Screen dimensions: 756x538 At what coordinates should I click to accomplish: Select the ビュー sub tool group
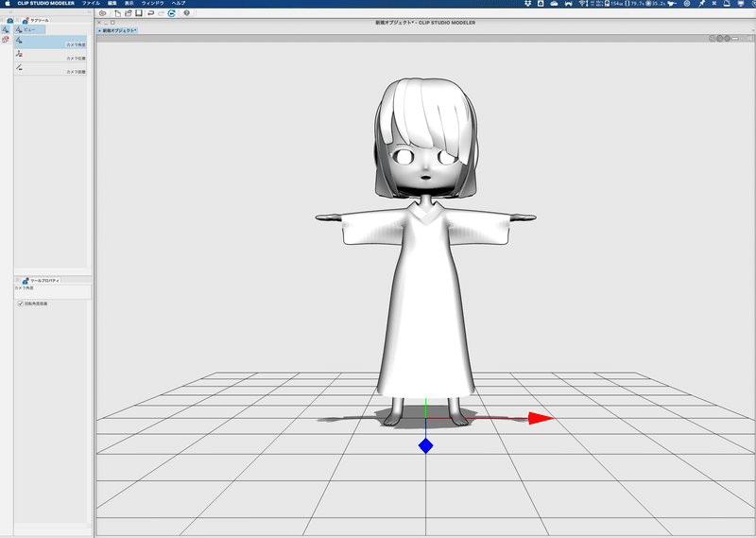click(30, 29)
